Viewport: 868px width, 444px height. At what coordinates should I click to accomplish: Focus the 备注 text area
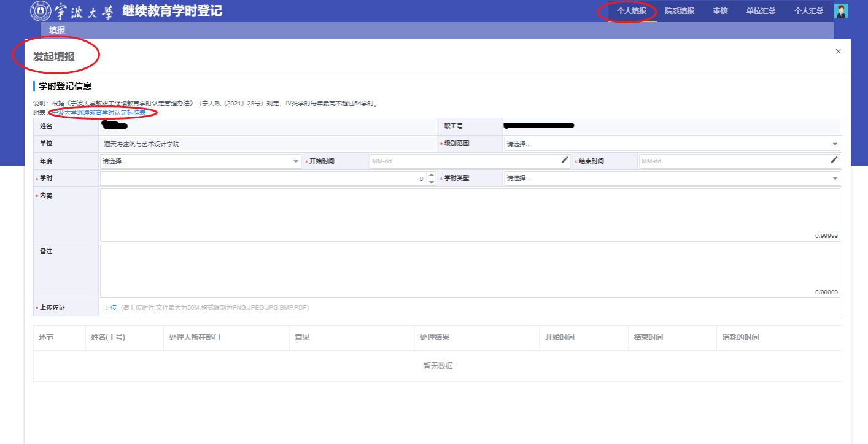point(470,270)
